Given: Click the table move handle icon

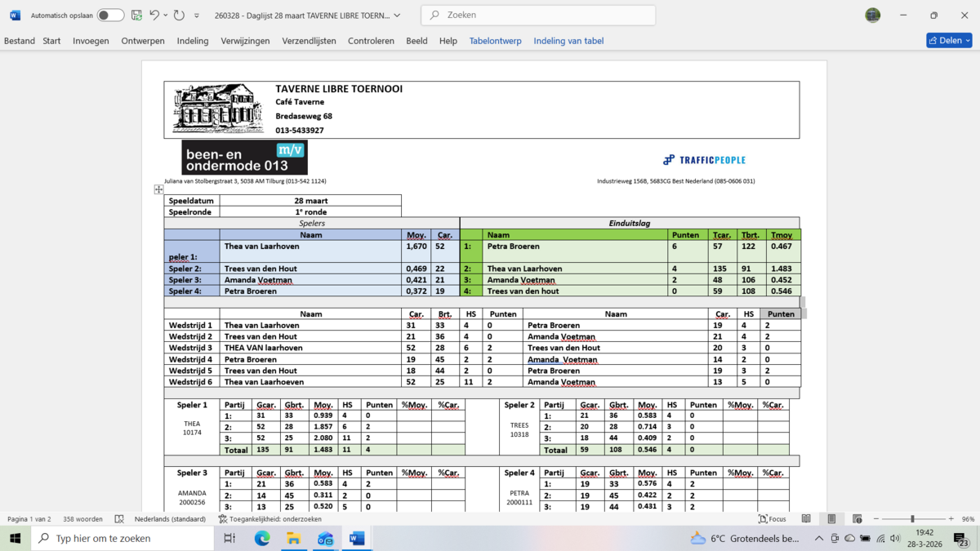Looking at the screenshot, I should 158,189.
